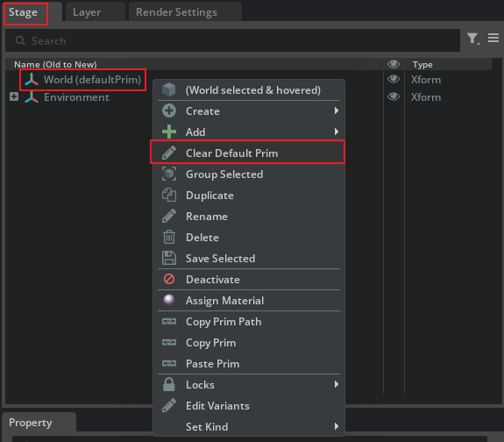This screenshot has height=442, width=504.
Task: Click the link icon beside Copy Prim
Action: (169, 343)
